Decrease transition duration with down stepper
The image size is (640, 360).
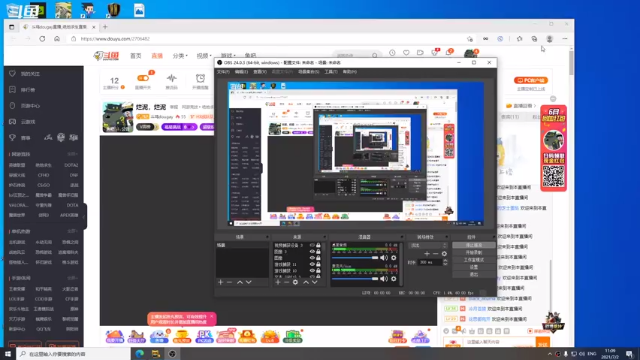(x=445, y=264)
